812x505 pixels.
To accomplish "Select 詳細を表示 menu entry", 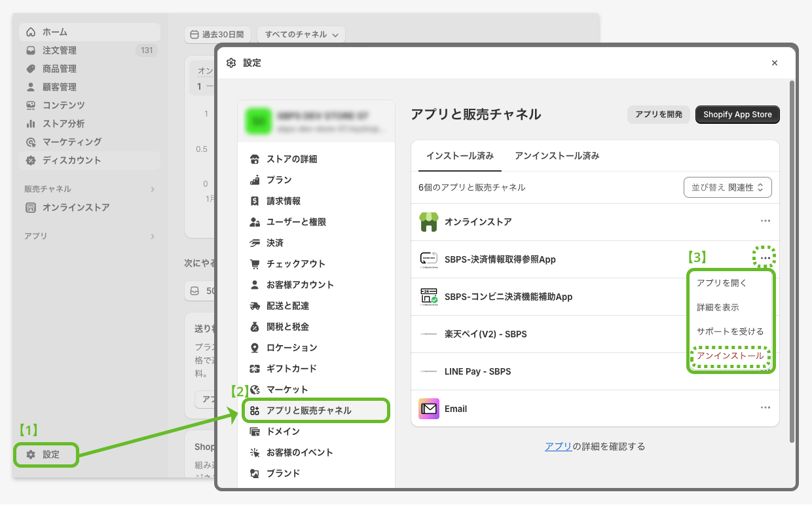I will click(x=718, y=307).
